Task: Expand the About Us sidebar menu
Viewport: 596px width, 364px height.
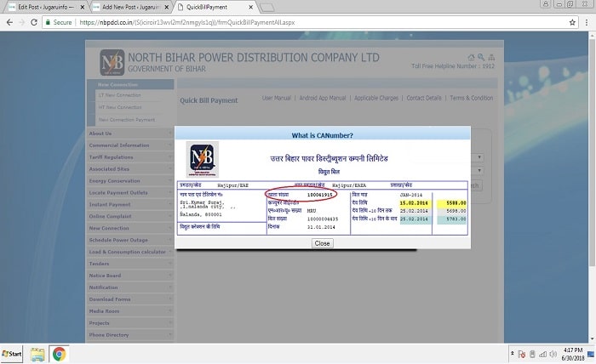Action: pyautogui.click(x=130, y=134)
